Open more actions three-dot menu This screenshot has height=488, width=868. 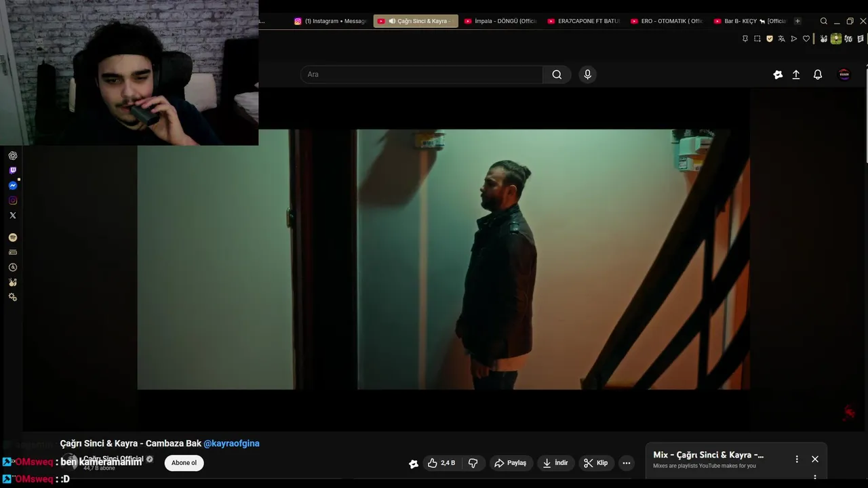coord(627,463)
